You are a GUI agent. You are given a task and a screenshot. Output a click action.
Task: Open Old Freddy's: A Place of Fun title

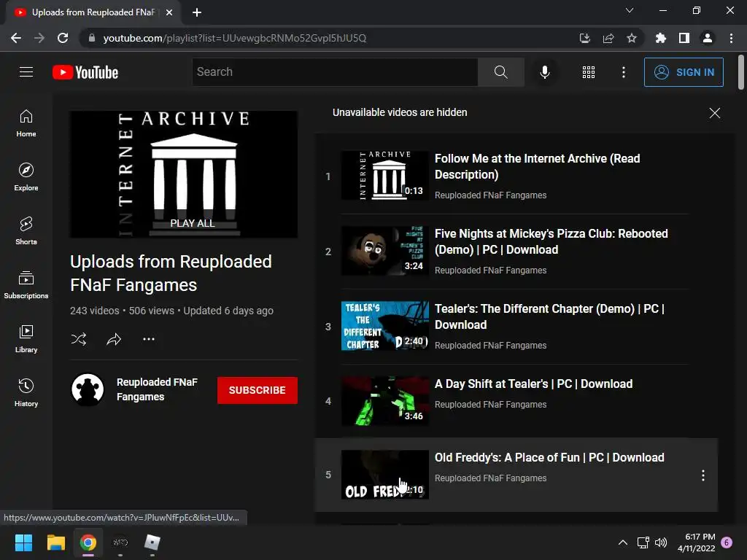549,458
